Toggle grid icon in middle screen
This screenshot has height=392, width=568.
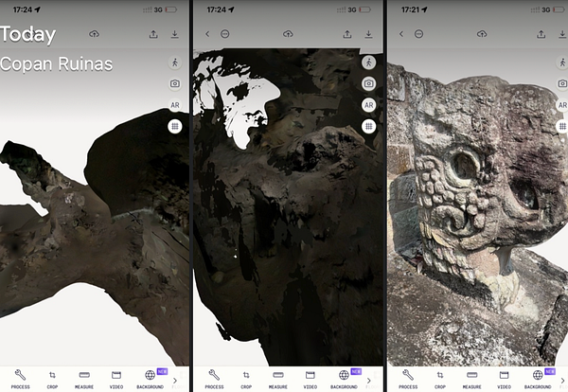369,127
